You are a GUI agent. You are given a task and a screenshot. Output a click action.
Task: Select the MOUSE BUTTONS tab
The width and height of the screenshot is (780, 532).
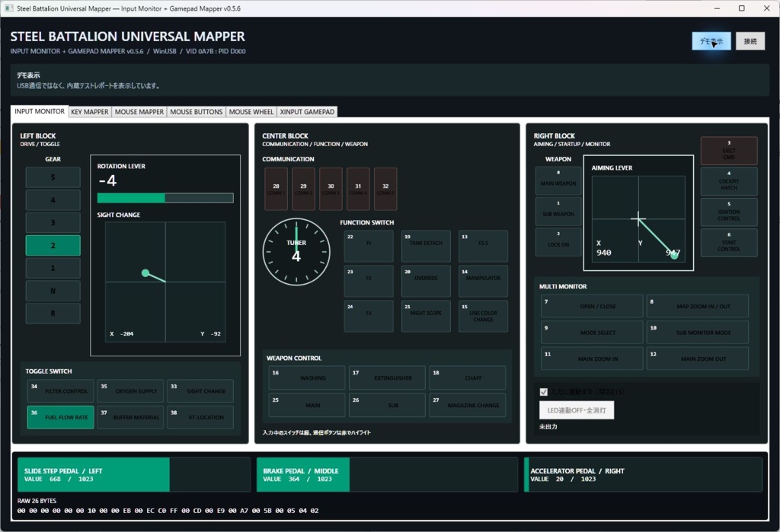click(196, 112)
